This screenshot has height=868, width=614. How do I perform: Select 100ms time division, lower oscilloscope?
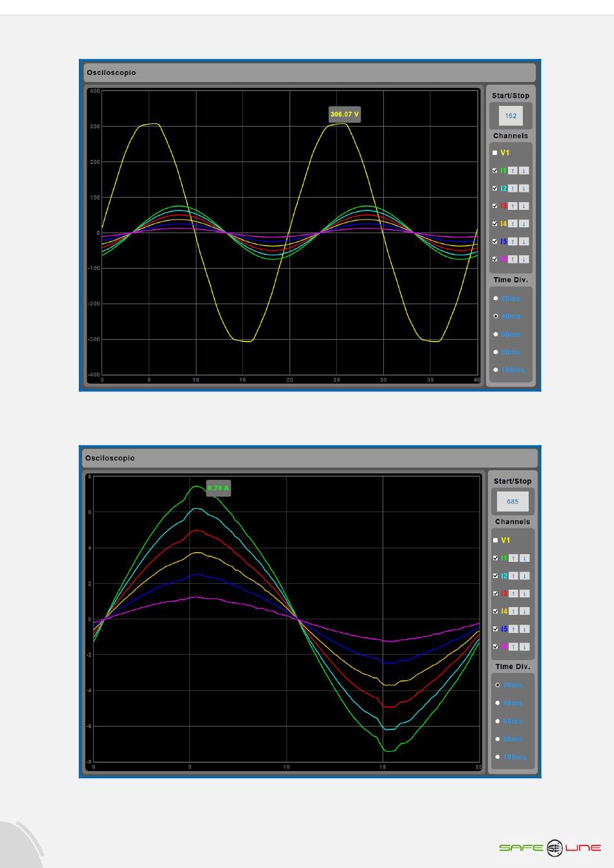[498, 757]
